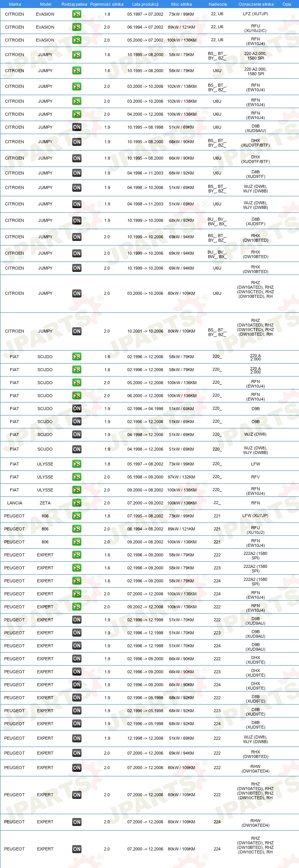The image size is (299, 868).
Task: Select production years 05.1998 -> 09.2000
Action: click(145, 477)
